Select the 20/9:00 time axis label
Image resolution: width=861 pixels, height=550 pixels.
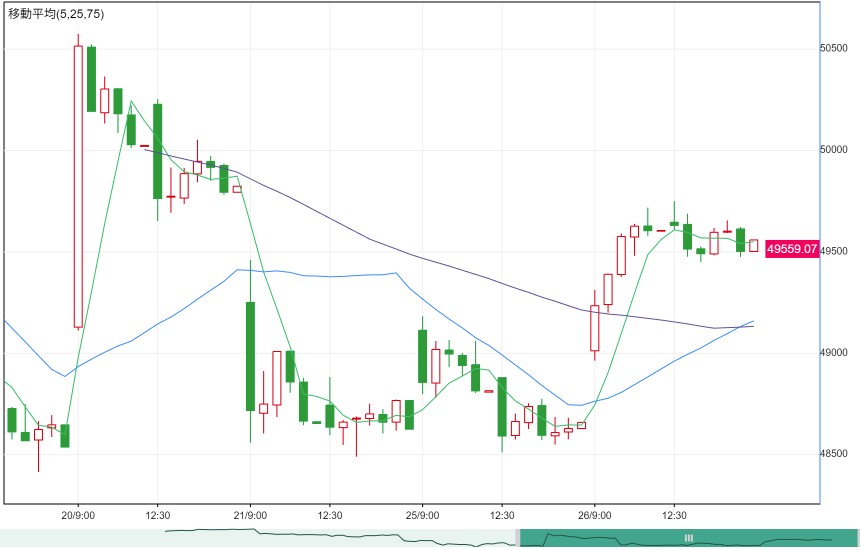[78, 515]
